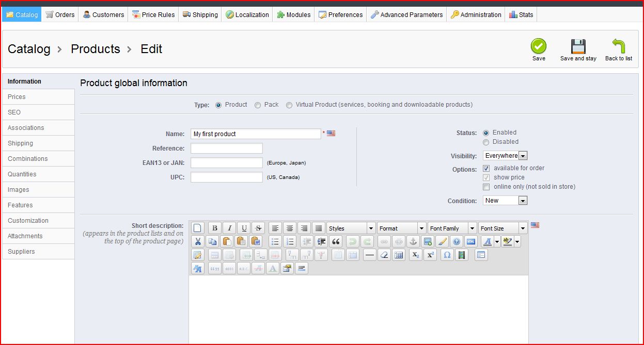Viewport: 644px width, 345px height.
Task: Click the Name field with My first product
Action: [256, 134]
